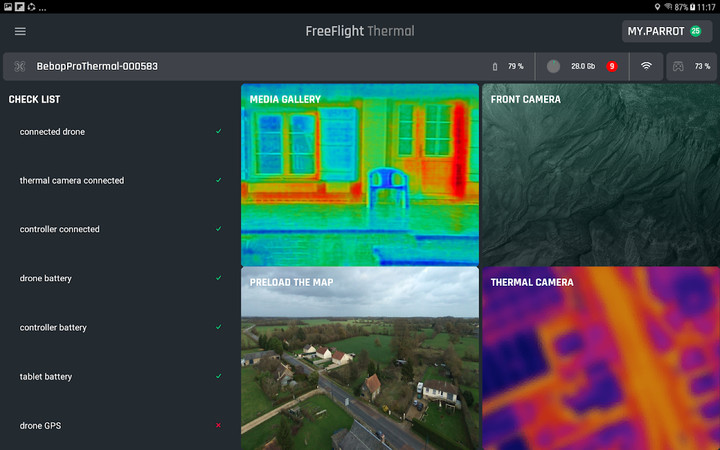Open the Media Gallery tile

(360, 174)
